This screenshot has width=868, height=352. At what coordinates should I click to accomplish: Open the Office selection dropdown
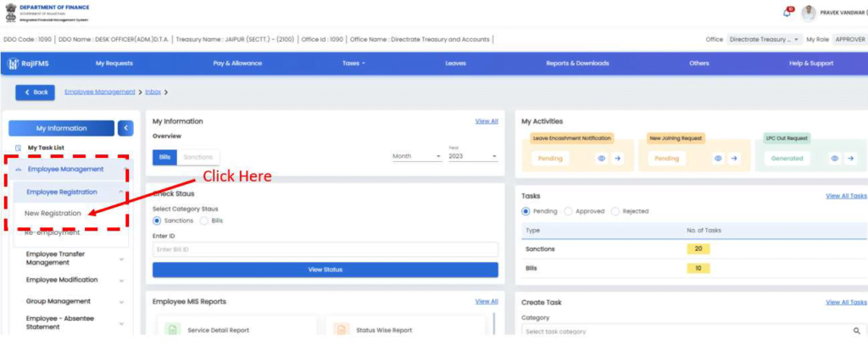[764, 39]
